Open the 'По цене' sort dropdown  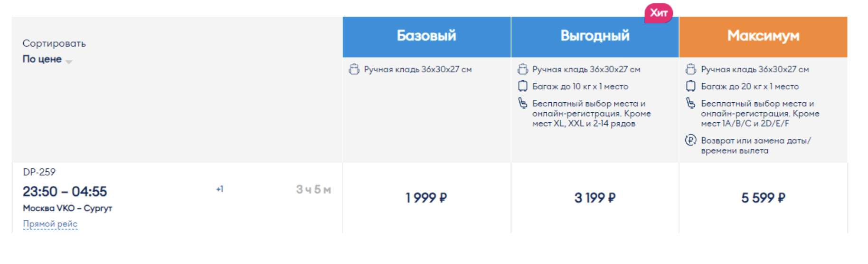[43, 59]
